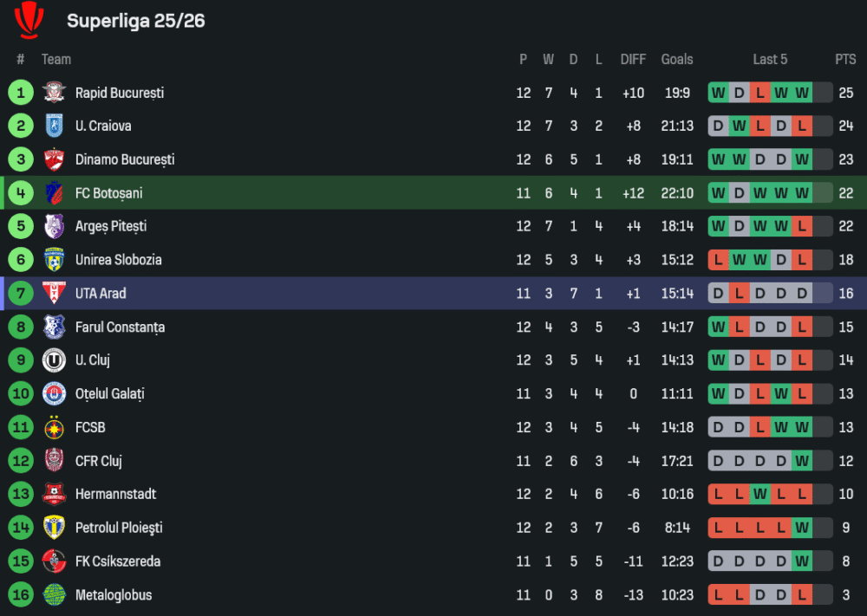The width and height of the screenshot is (867, 616).
Task: Click FCSB club crest
Action: [x=55, y=427]
